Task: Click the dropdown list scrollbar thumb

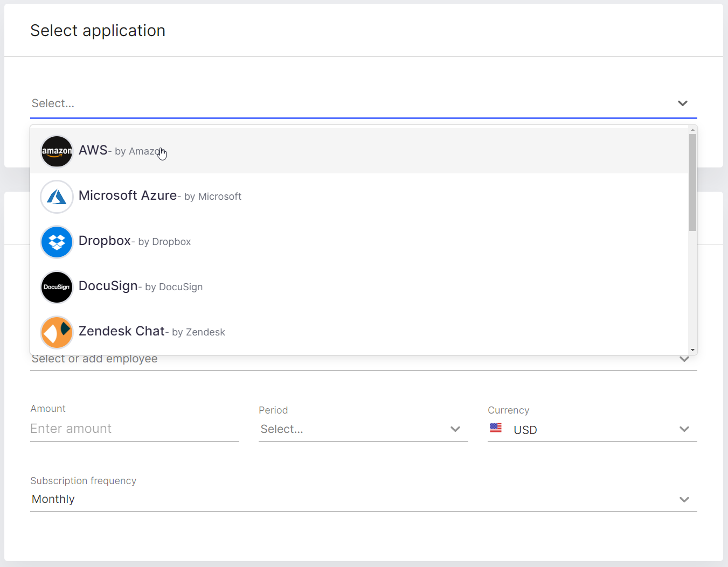Action: (x=692, y=183)
